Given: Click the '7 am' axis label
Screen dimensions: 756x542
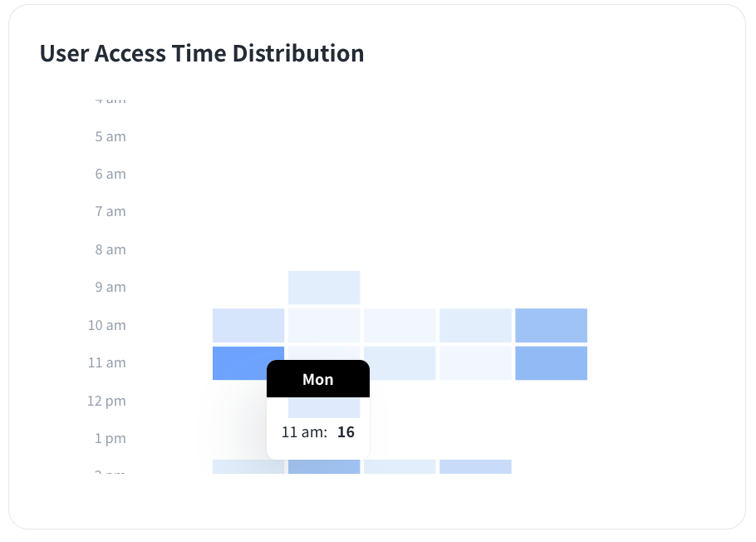Looking at the screenshot, I should point(110,212).
